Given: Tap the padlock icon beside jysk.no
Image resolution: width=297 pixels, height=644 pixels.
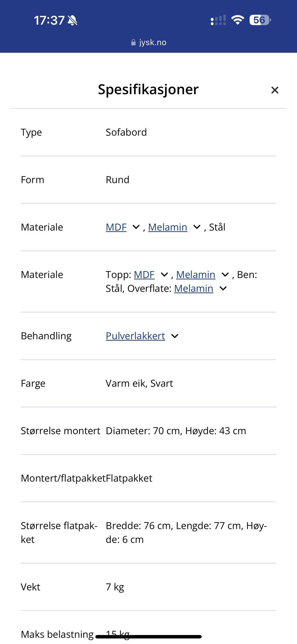Looking at the screenshot, I should pyautogui.click(x=133, y=42).
